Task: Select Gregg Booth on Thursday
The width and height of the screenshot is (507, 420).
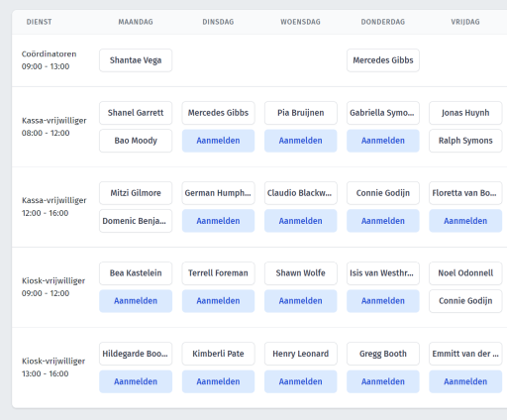Action: click(383, 354)
